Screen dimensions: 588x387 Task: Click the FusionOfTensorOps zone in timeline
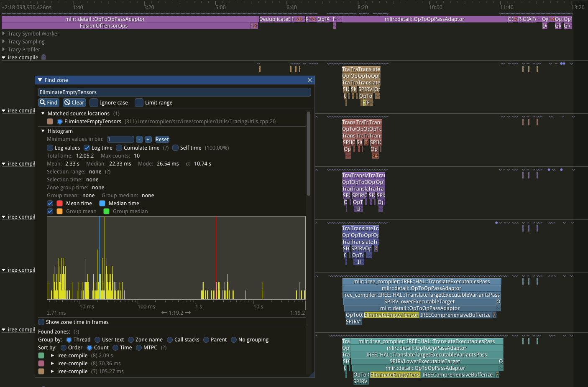tap(125, 26)
